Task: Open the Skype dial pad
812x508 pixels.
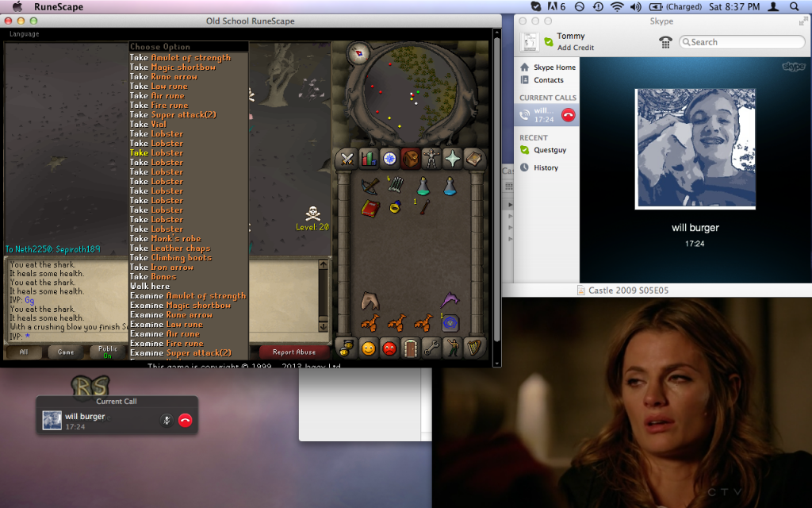Action: click(666, 42)
